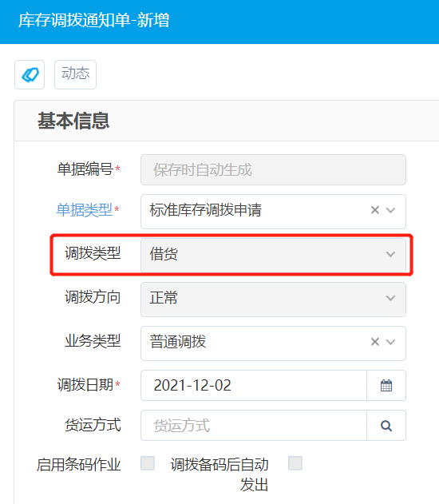The image size is (439, 504).
Task: Click the 普通调拨 selected value text
Action: coord(177,342)
